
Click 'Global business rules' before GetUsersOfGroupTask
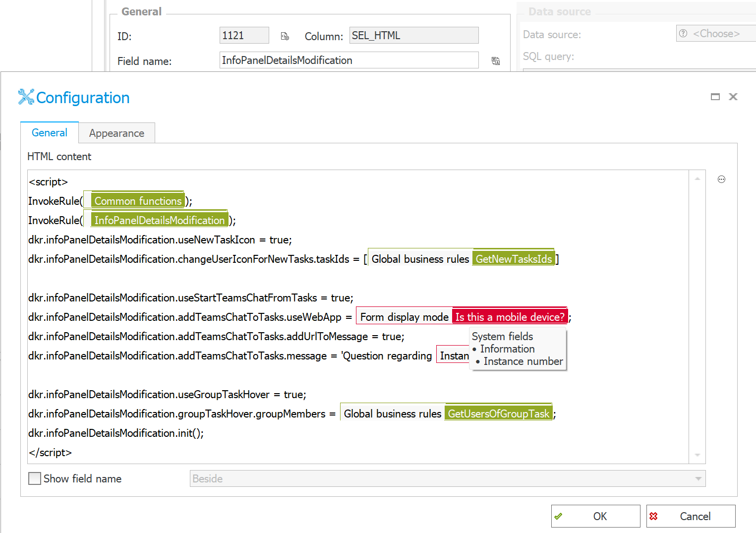pyautogui.click(x=392, y=414)
